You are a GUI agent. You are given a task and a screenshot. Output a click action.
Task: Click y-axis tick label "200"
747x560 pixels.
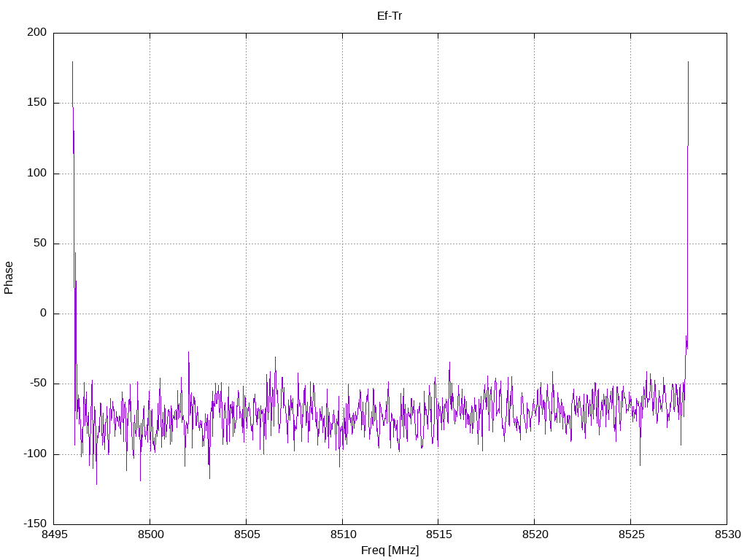[36, 32]
